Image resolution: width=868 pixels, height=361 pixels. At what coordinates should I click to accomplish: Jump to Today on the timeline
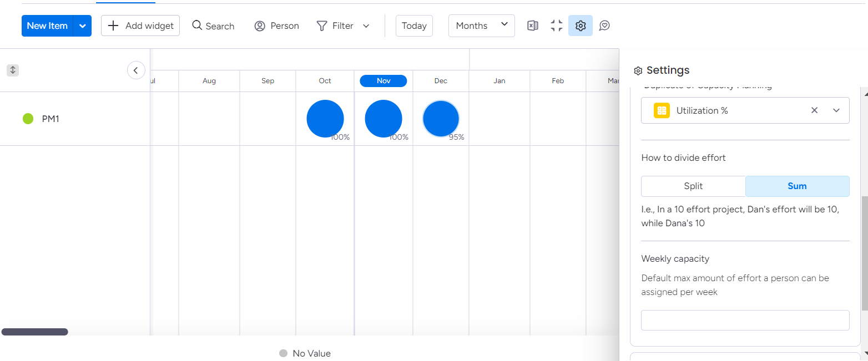pos(414,26)
